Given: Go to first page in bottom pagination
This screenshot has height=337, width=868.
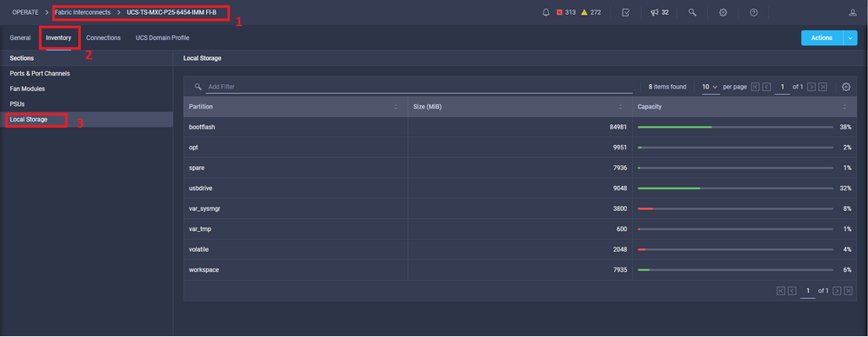Looking at the screenshot, I should pyautogui.click(x=780, y=291).
